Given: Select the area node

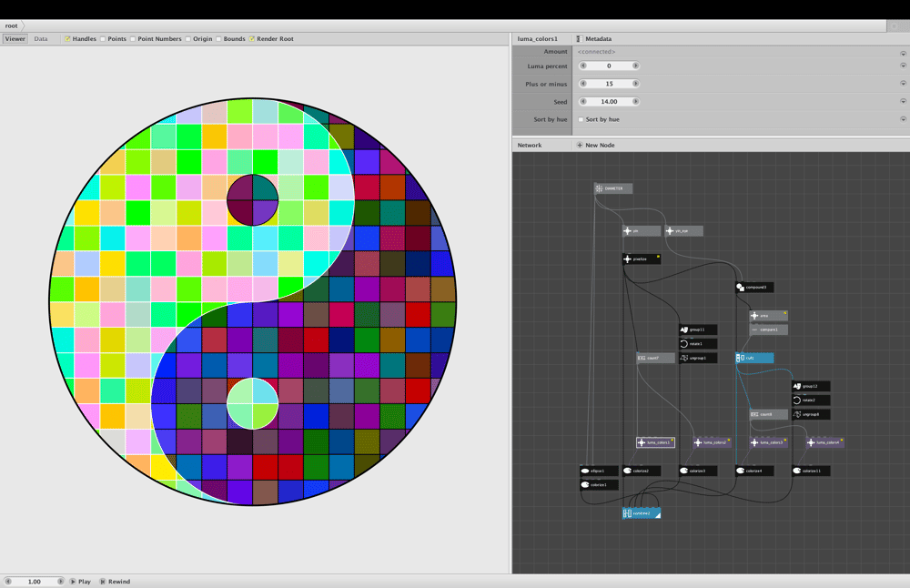Looking at the screenshot, I should coord(768,316).
